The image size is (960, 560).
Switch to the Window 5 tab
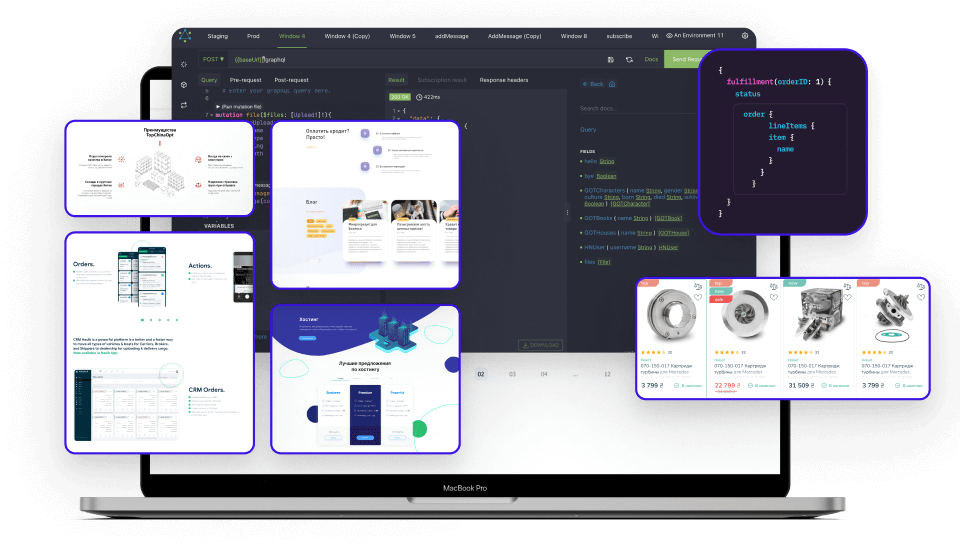[x=402, y=36]
